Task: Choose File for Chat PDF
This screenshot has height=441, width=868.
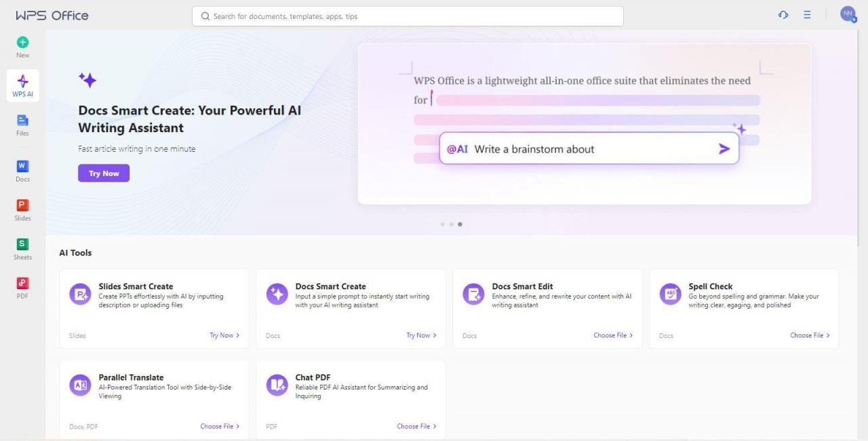Action: pyautogui.click(x=416, y=426)
